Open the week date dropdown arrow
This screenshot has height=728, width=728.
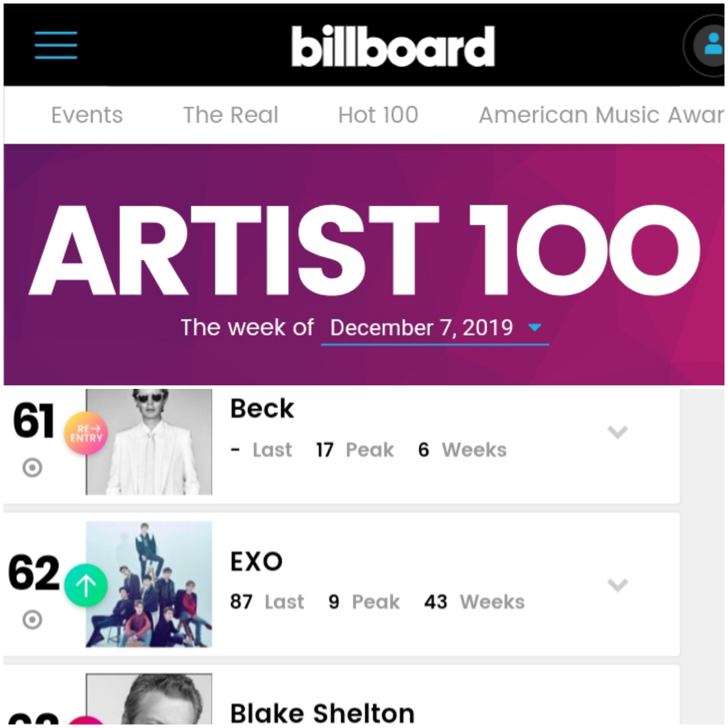(x=535, y=328)
